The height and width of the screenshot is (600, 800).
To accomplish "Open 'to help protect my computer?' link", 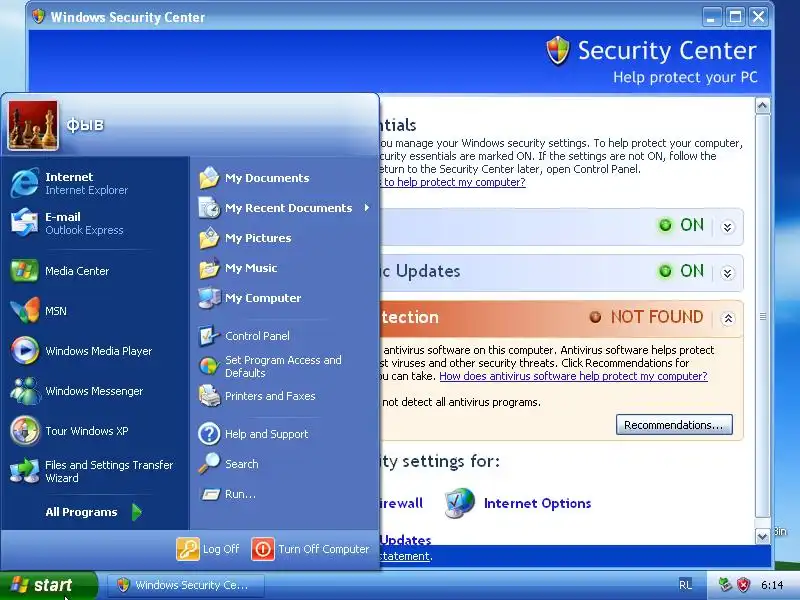I will coord(452,182).
